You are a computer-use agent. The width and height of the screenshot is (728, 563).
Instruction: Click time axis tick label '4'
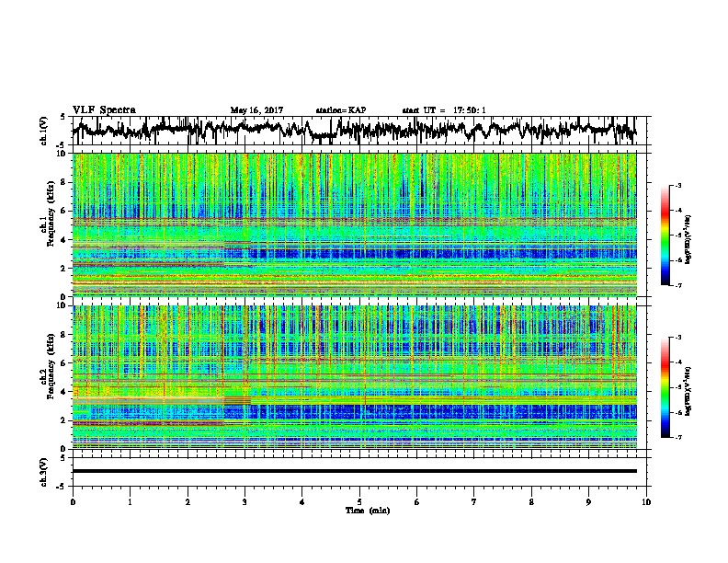pyautogui.click(x=302, y=502)
